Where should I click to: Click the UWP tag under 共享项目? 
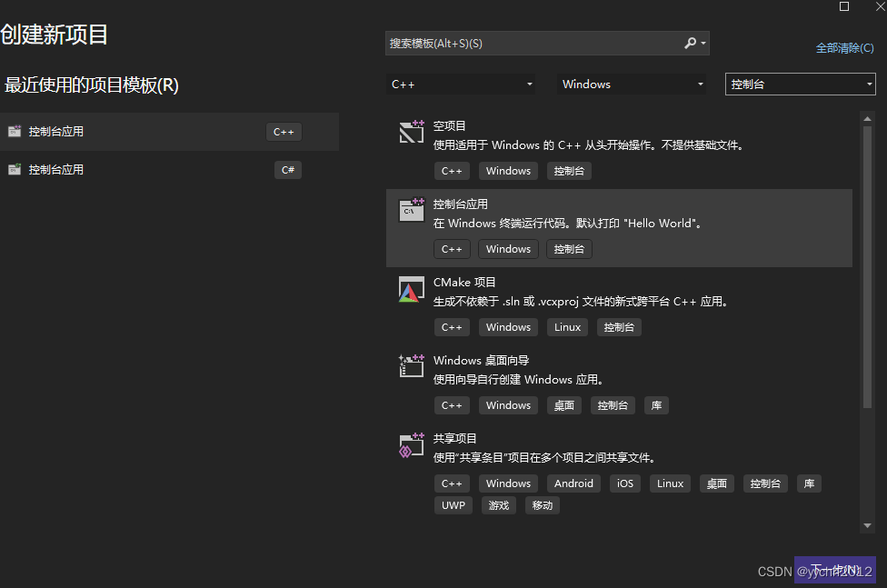pyautogui.click(x=453, y=504)
